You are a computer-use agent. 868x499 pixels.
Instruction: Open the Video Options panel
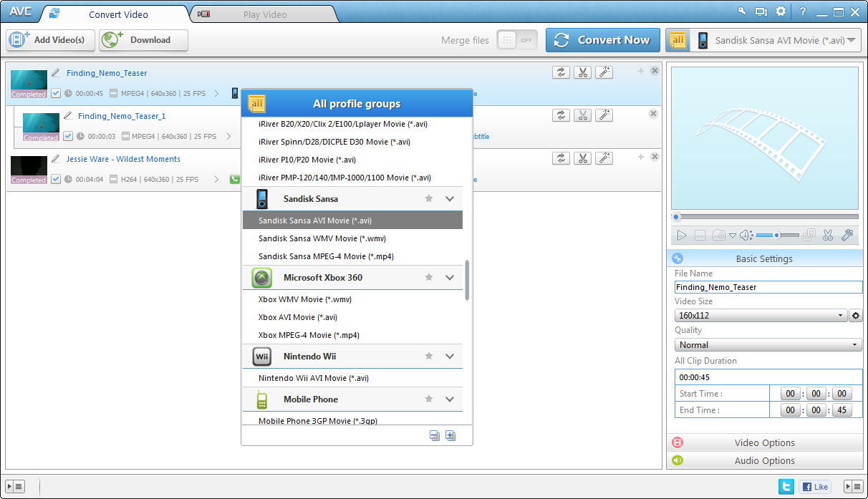tap(764, 442)
